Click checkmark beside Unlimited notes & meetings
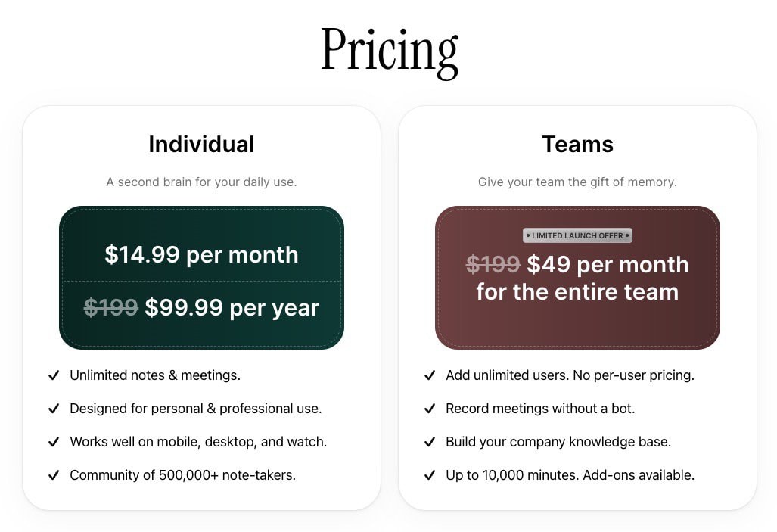The height and width of the screenshot is (532, 777). point(54,375)
